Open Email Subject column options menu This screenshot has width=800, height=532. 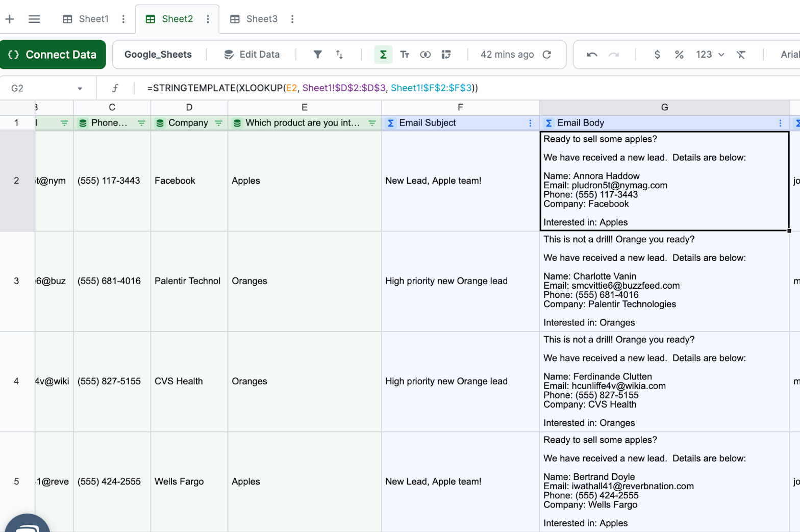(530, 123)
